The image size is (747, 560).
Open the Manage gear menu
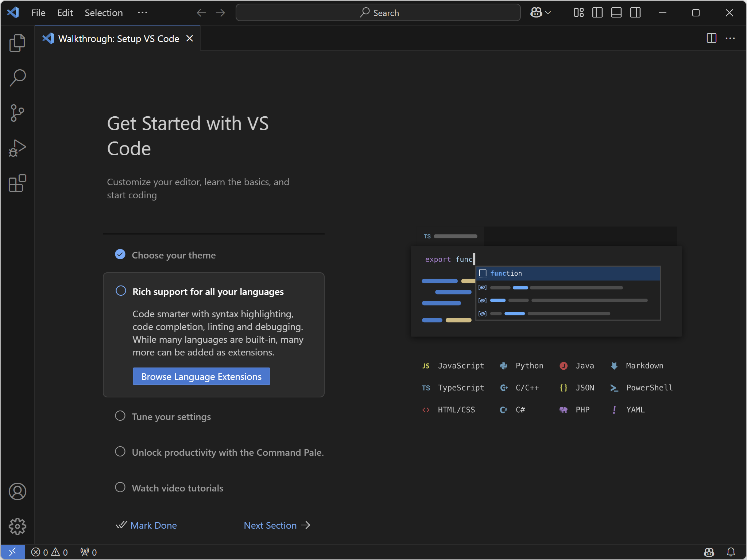coord(17,526)
